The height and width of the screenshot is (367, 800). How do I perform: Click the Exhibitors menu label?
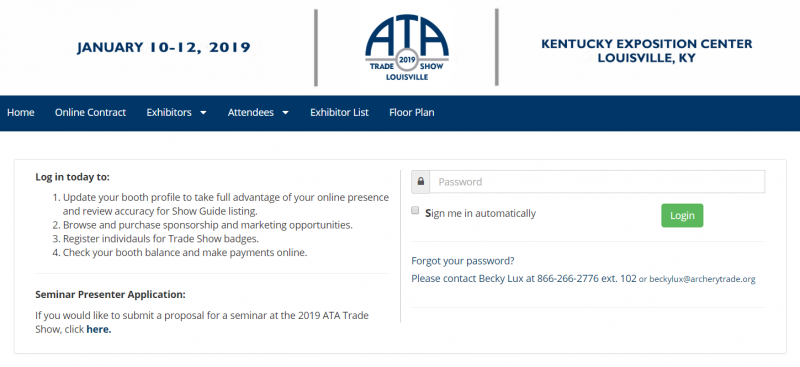click(169, 112)
